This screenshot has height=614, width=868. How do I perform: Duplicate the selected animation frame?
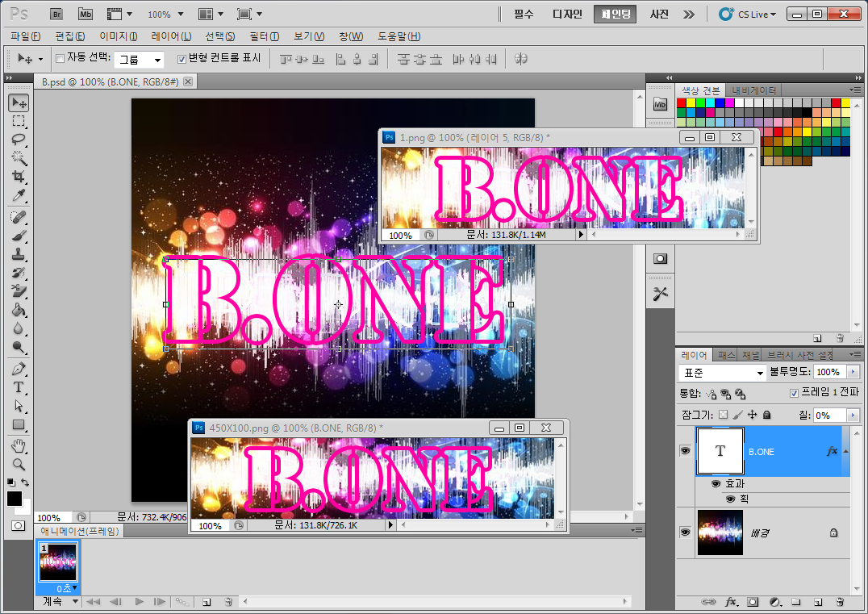[x=207, y=602]
